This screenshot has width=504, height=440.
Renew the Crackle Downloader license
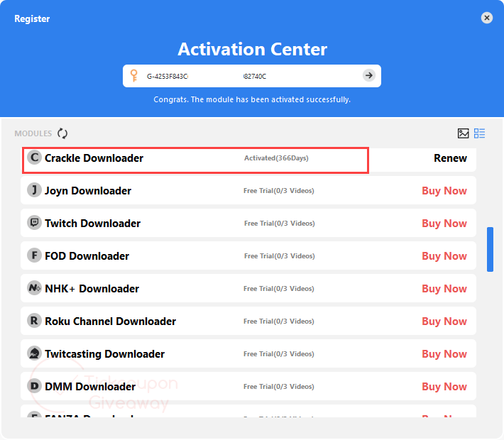pos(450,158)
